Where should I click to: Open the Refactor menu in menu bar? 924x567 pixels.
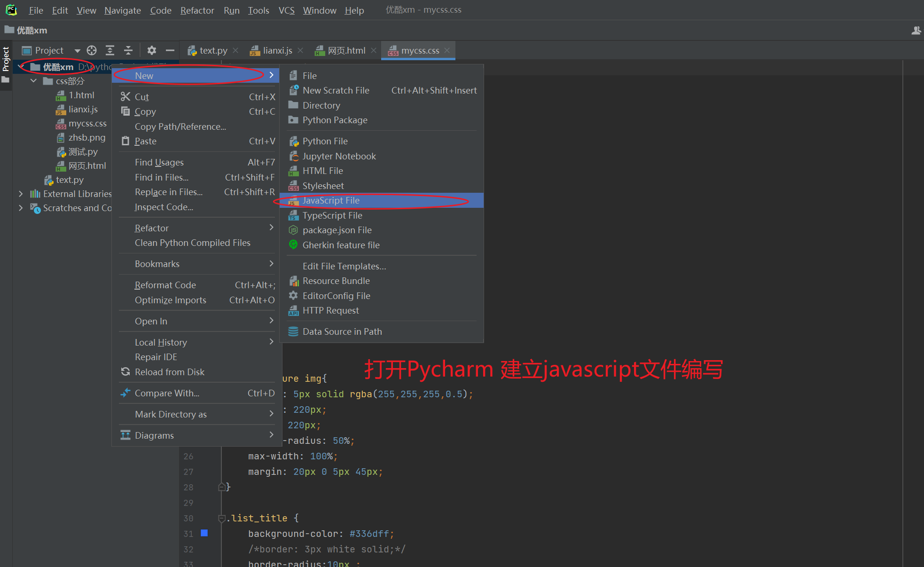click(x=197, y=10)
